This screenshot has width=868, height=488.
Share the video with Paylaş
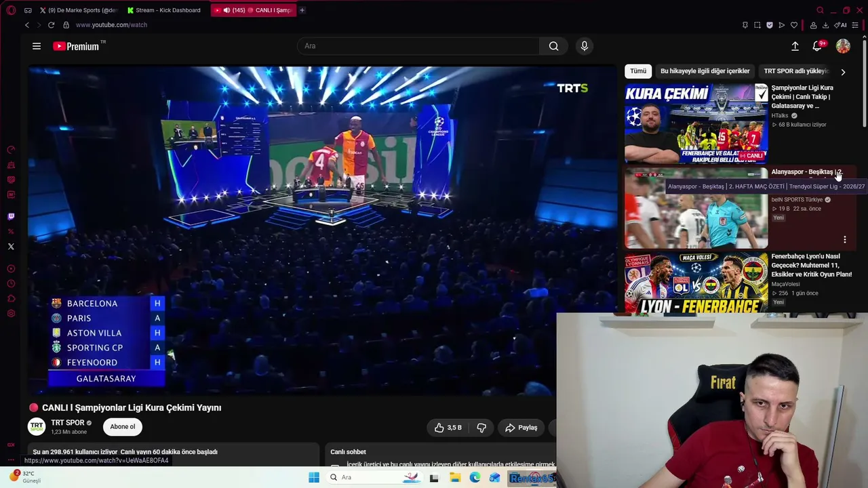point(521,428)
